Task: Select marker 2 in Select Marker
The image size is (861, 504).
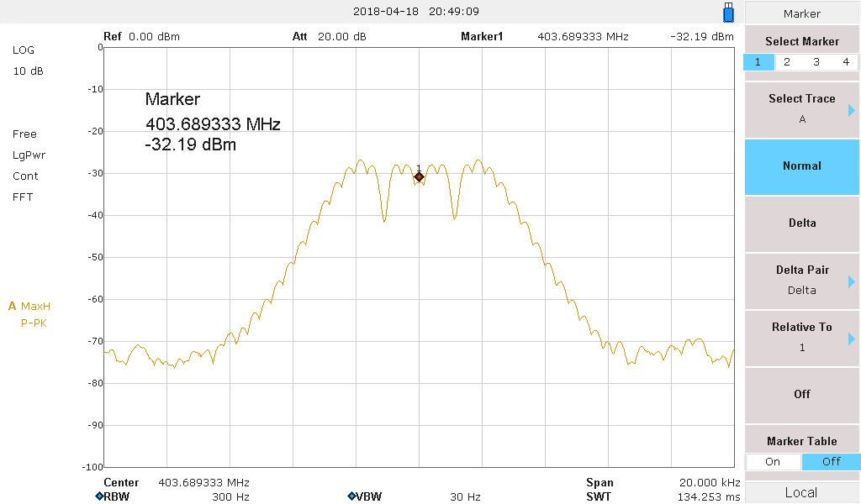Action: (x=787, y=62)
